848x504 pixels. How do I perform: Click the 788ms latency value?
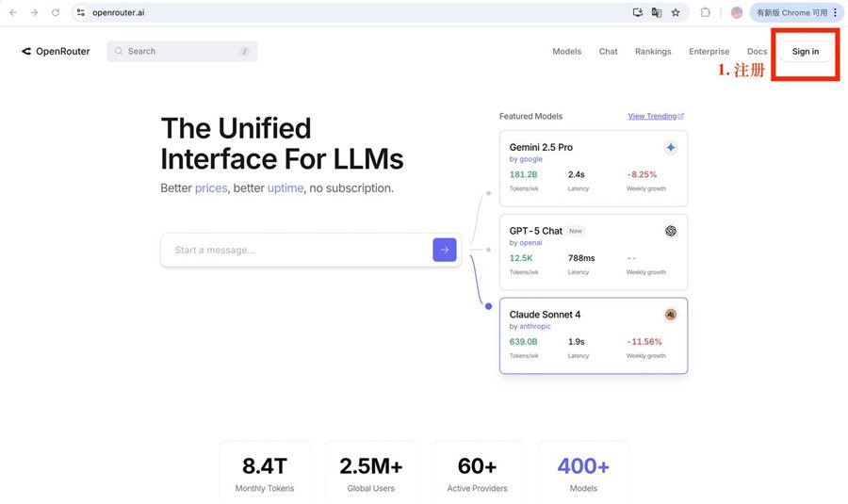click(581, 258)
